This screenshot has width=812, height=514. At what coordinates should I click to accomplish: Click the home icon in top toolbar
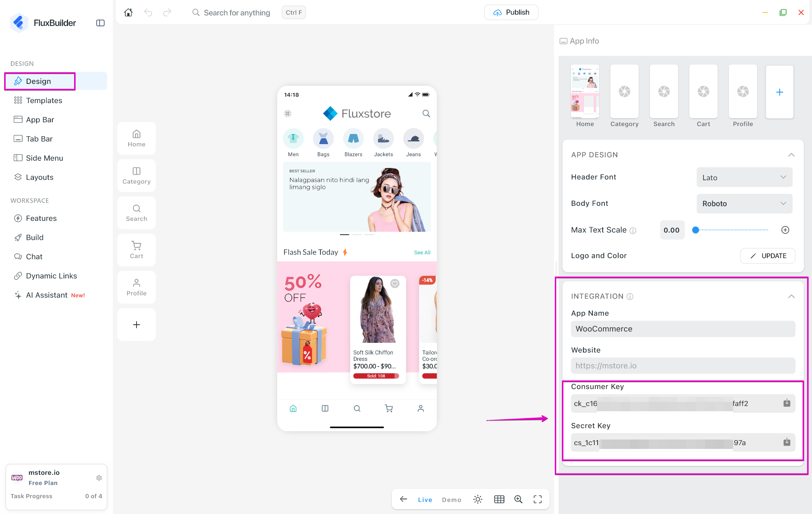pyautogui.click(x=128, y=12)
